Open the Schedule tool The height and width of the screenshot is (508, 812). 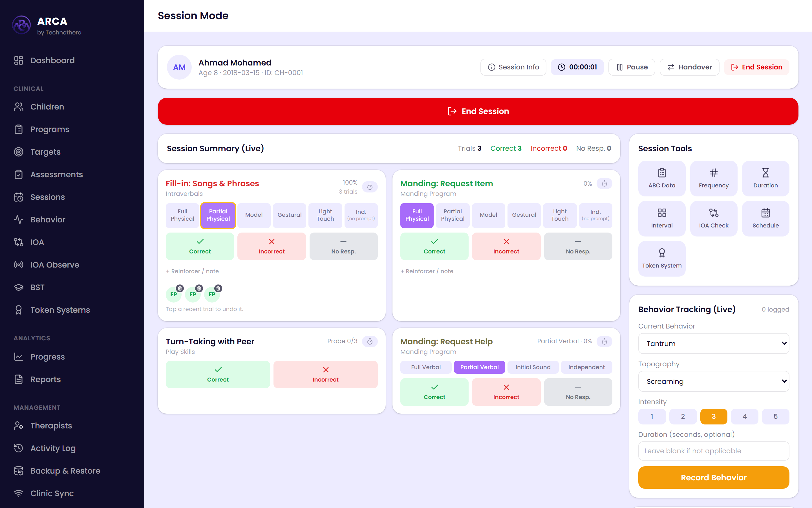click(x=765, y=219)
